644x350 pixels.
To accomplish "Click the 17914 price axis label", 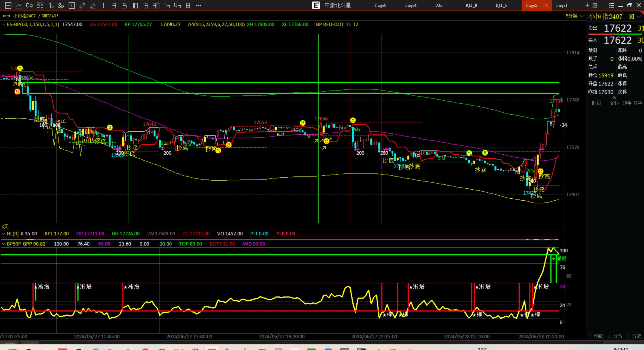I will [x=573, y=53].
